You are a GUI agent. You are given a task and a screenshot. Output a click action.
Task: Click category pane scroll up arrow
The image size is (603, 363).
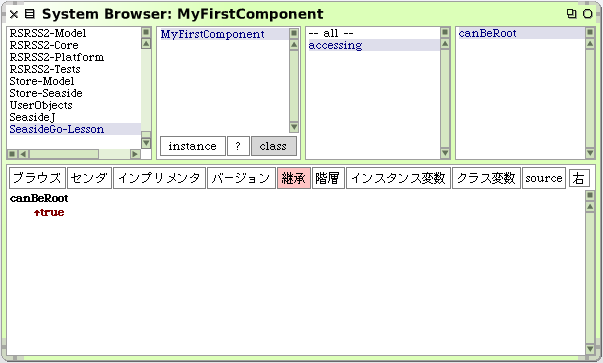point(146,43)
